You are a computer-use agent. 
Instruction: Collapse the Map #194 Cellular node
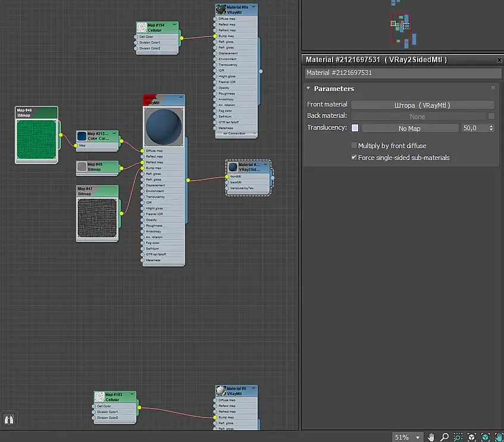pos(174,24)
